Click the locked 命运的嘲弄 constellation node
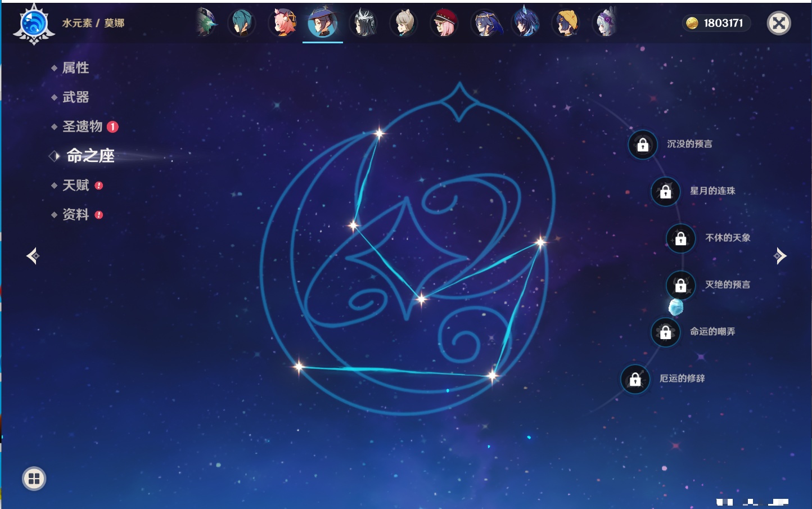The height and width of the screenshot is (509, 812). 665,332
